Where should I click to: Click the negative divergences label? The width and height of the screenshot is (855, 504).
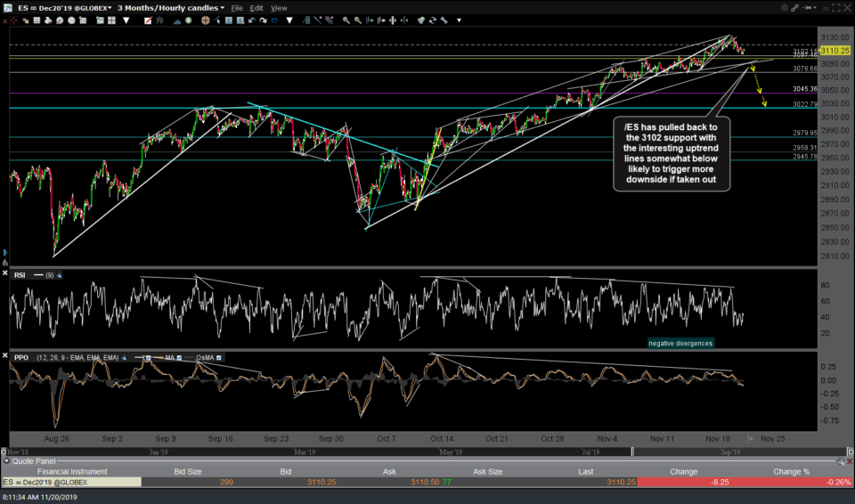point(680,343)
